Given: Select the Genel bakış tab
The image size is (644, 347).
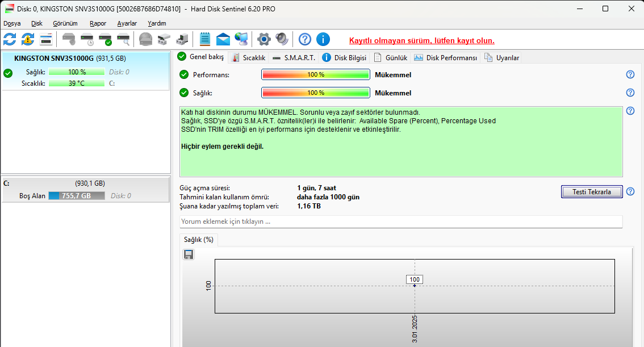Looking at the screenshot, I should tap(201, 57).
